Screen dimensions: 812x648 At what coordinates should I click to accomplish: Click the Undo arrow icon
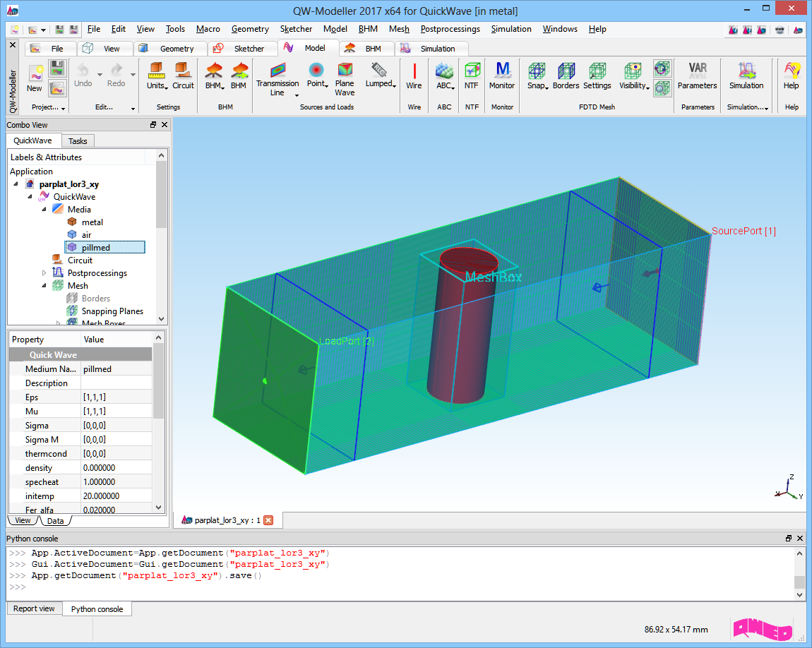point(83,69)
